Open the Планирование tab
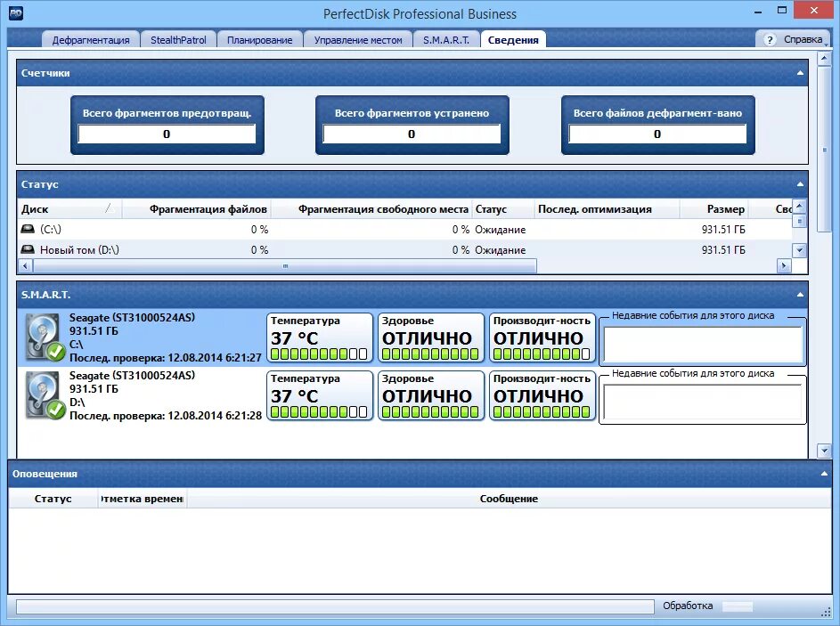The width and height of the screenshot is (840, 626). 260,40
